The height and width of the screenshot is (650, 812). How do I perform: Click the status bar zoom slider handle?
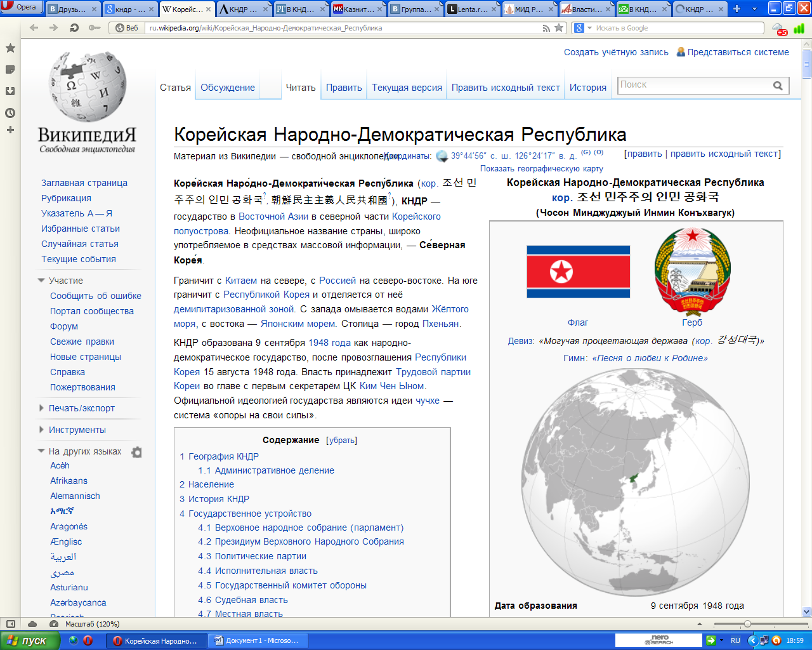747,624
